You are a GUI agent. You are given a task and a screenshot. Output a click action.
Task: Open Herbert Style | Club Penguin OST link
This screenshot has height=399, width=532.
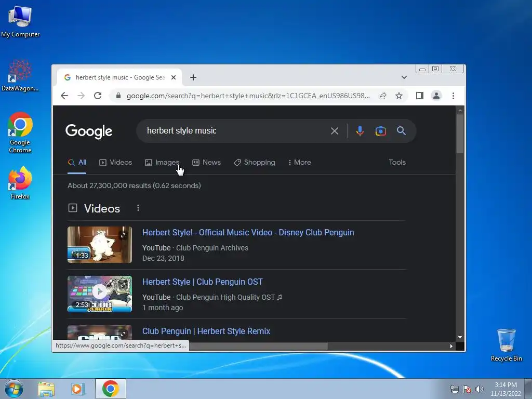pyautogui.click(x=203, y=282)
